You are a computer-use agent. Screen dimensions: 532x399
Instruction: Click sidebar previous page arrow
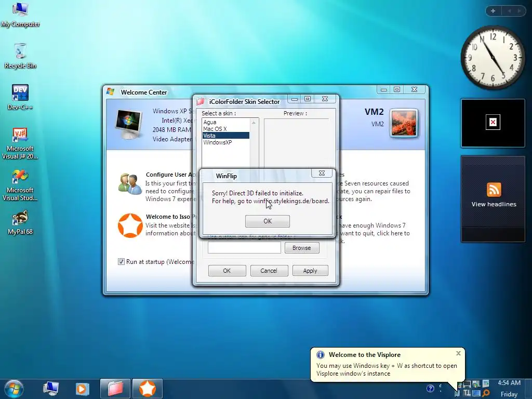pyautogui.click(x=510, y=11)
